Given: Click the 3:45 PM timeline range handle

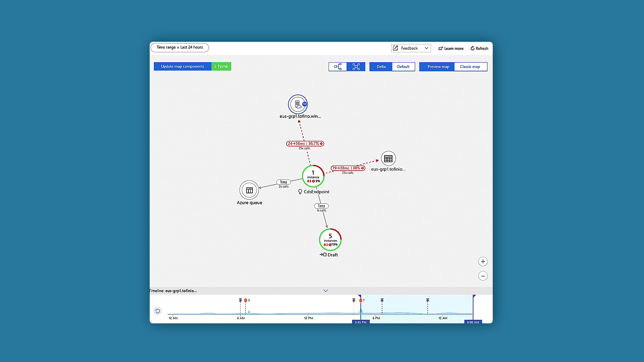Looking at the screenshot, I should pos(361,322).
